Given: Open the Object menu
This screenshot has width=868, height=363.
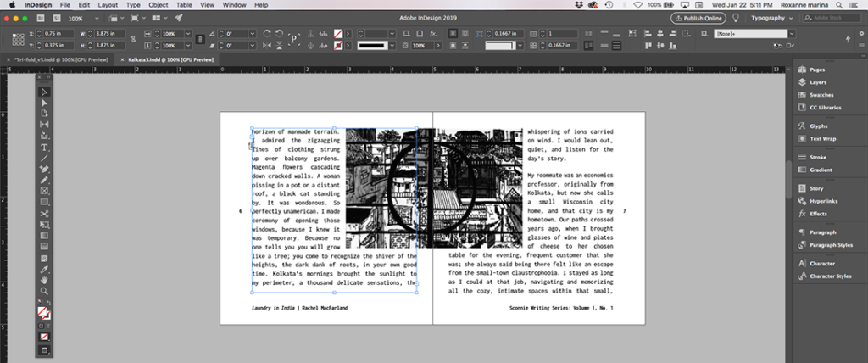Looking at the screenshot, I should coord(159,5).
